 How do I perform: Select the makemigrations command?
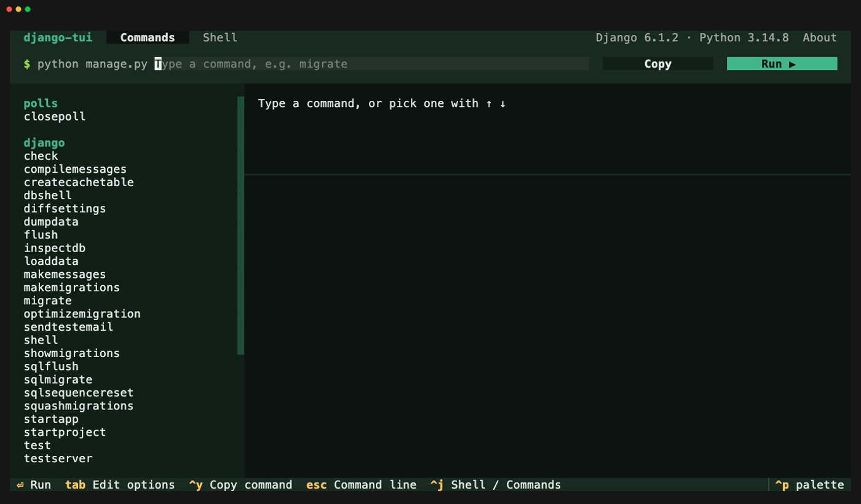tap(72, 288)
